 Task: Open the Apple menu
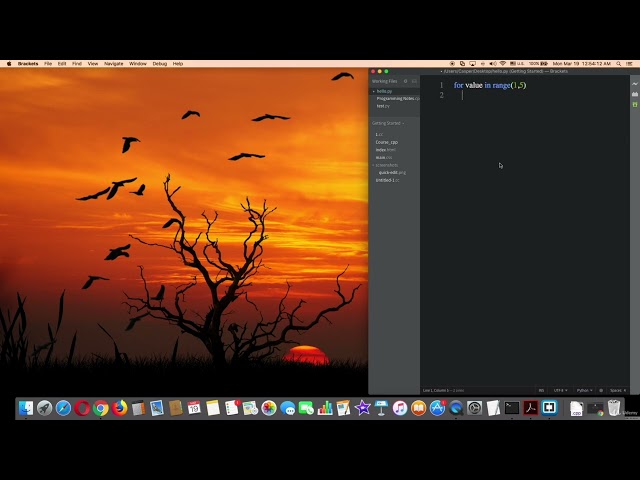pyautogui.click(x=9, y=64)
